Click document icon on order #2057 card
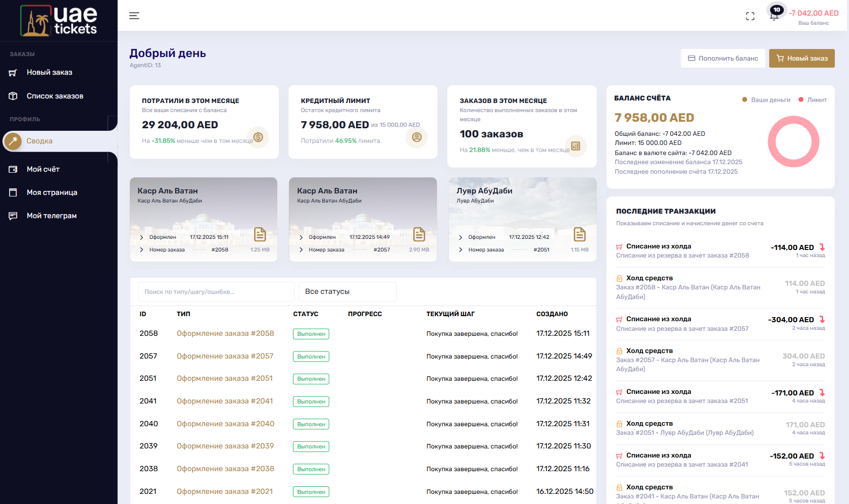 coord(419,234)
